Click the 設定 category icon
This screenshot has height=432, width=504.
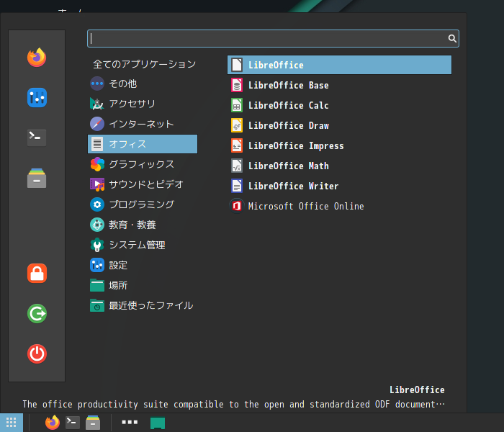97,265
